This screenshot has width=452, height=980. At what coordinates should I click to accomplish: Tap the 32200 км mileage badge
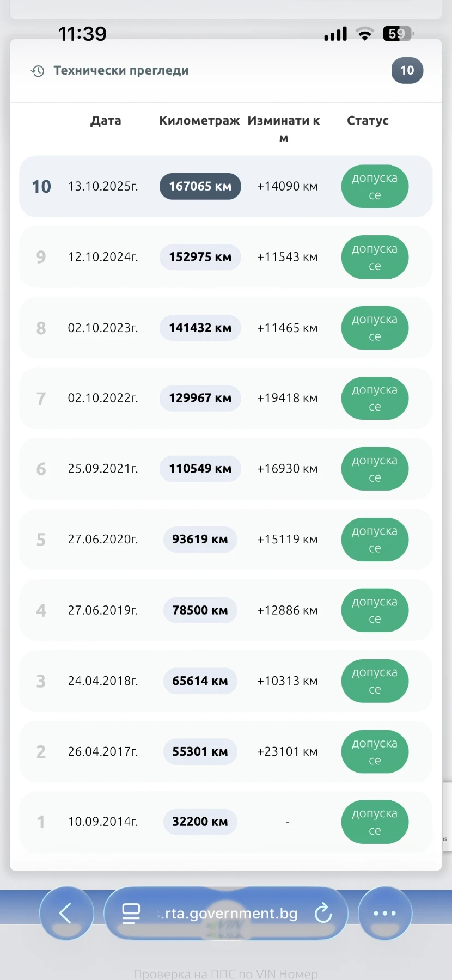200,822
